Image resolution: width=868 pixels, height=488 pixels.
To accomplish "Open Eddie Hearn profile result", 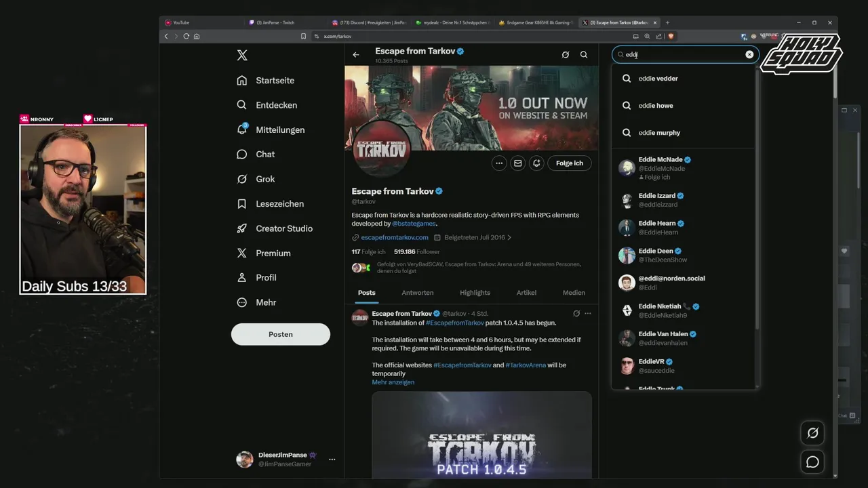I will click(x=684, y=228).
